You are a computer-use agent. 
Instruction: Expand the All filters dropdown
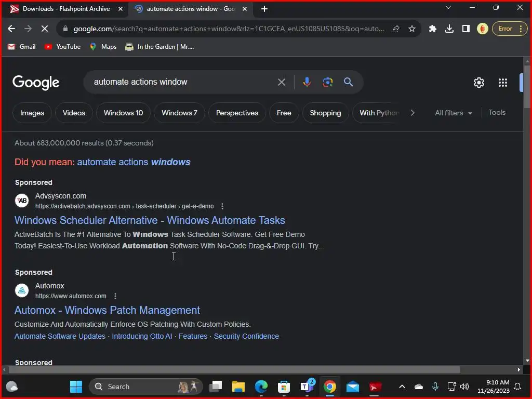454,113
